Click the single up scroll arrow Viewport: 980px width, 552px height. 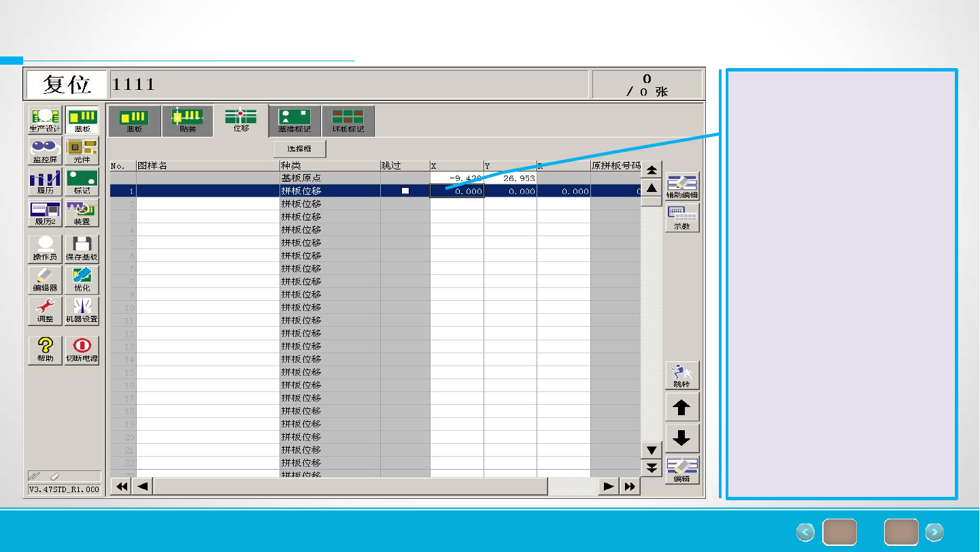click(652, 188)
